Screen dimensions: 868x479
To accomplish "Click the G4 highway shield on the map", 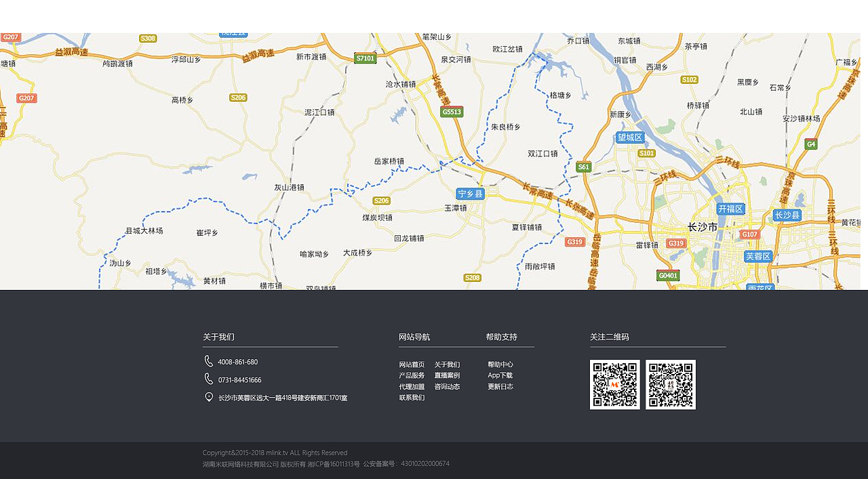I will click(811, 144).
